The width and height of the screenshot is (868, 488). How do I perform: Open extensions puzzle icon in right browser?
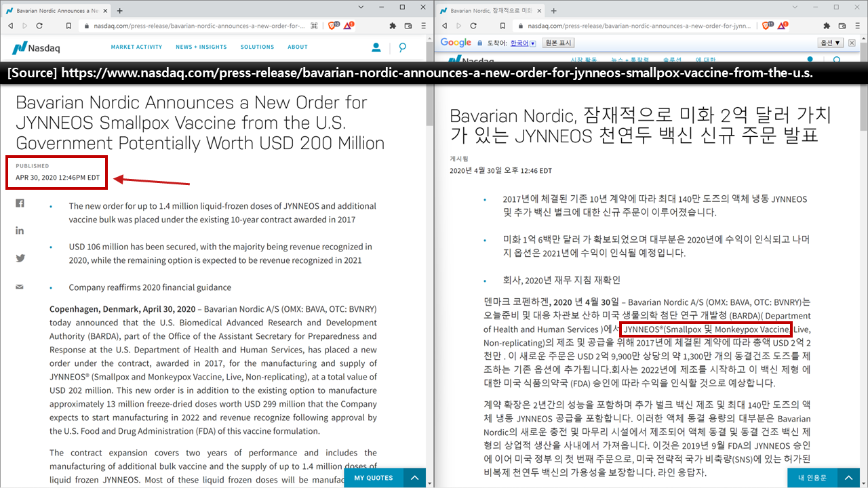827,26
